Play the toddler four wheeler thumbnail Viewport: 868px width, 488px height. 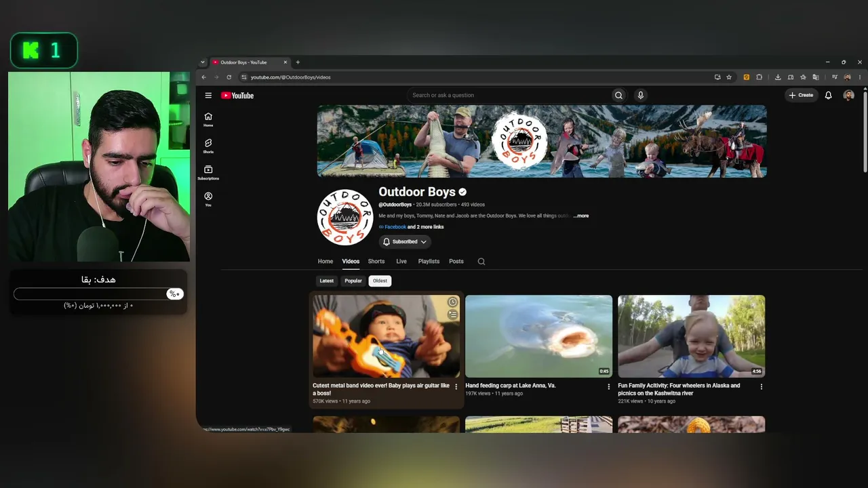pos(691,336)
